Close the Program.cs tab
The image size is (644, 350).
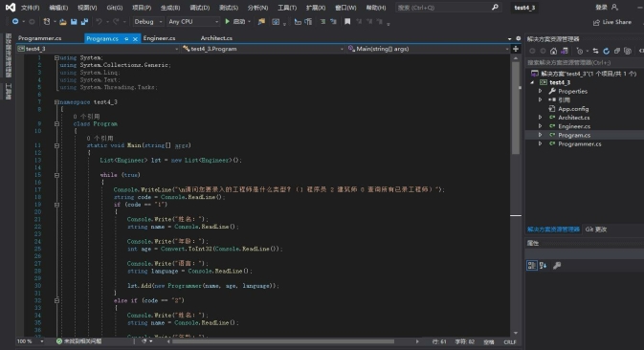[x=135, y=38]
